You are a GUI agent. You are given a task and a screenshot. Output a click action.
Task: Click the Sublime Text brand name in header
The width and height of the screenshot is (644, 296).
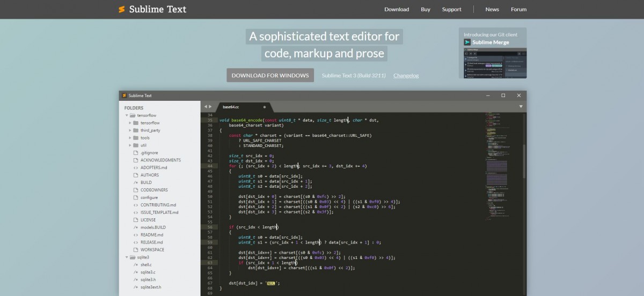158,9
